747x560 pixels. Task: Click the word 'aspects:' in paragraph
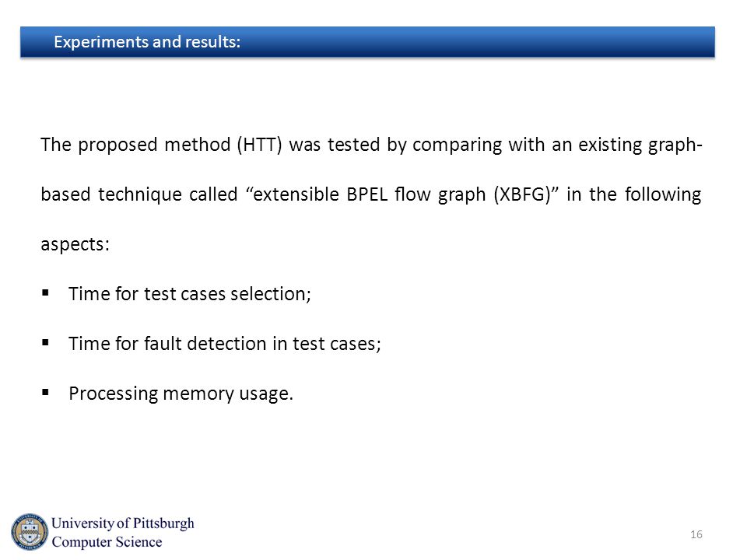(x=75, y=245)
